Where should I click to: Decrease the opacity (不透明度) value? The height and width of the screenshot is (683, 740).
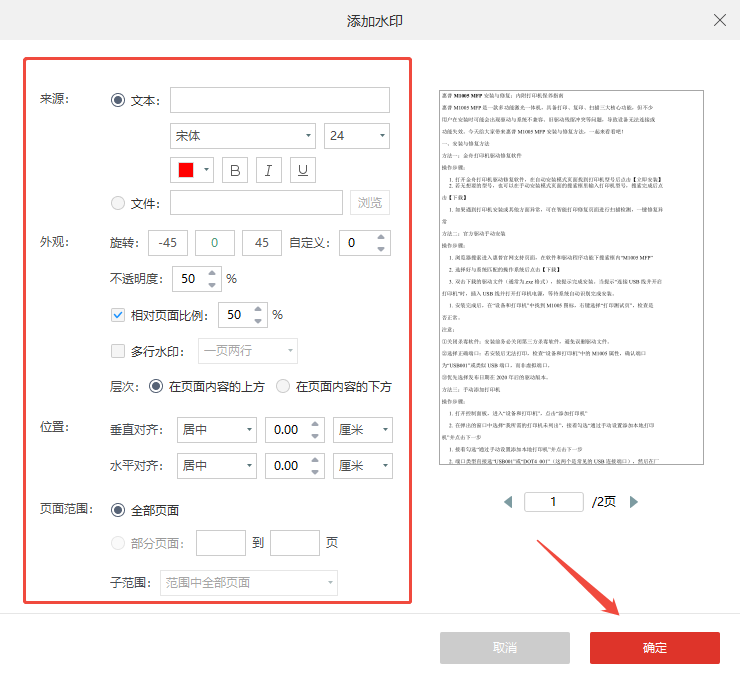[x=212, y=285]
